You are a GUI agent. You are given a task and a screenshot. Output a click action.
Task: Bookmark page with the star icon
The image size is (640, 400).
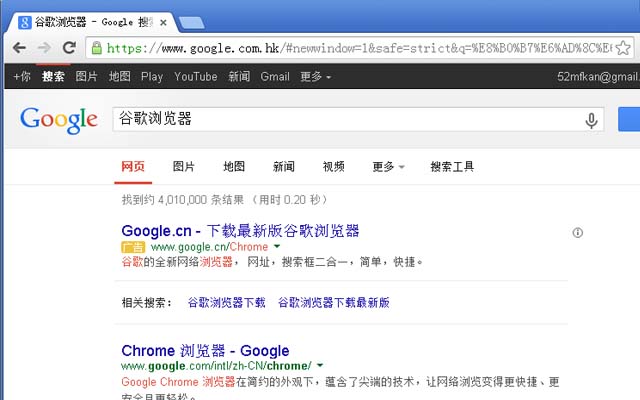pyautogui.click(x=623, y=48)
